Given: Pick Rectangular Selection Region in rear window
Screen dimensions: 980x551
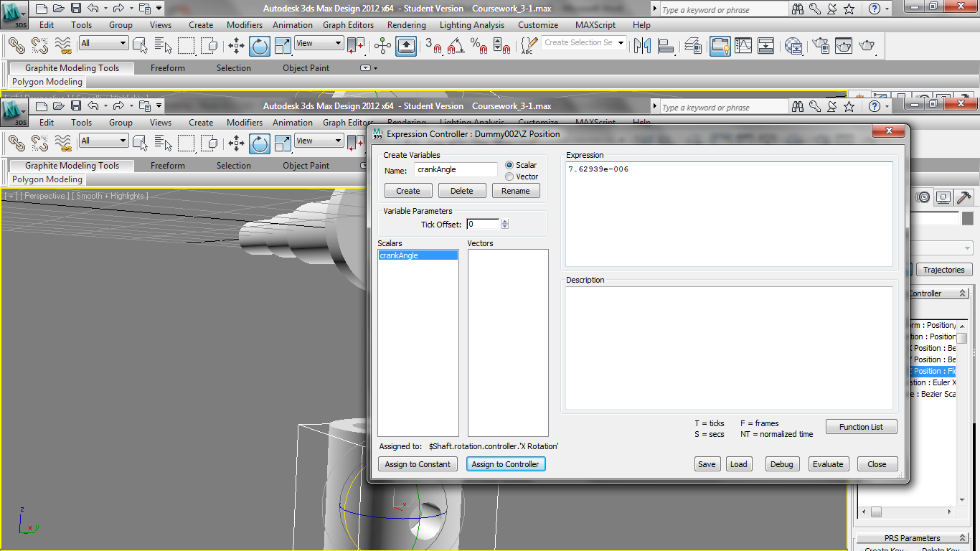Looking at the screenshot, I should click(187, 45).
